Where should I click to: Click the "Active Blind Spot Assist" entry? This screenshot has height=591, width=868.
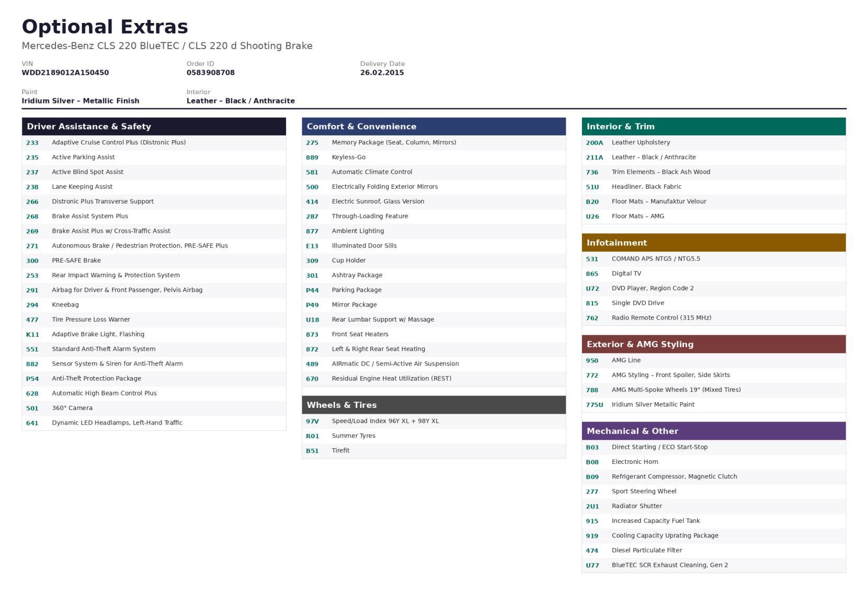click(x=154, y=172)
